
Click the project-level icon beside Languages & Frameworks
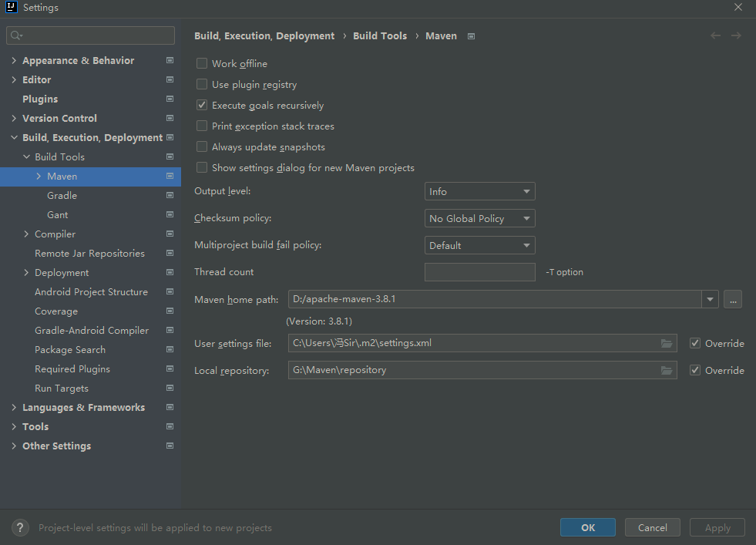[170, 408]
